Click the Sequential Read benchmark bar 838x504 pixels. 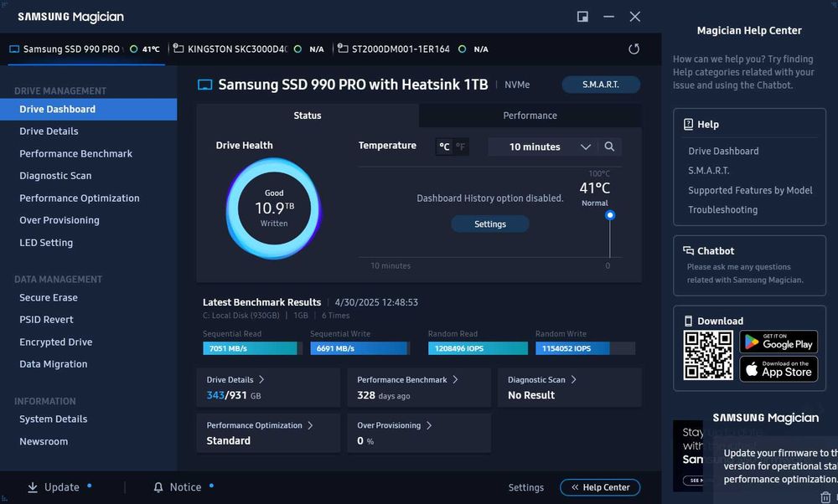click(x=252, y=348)
